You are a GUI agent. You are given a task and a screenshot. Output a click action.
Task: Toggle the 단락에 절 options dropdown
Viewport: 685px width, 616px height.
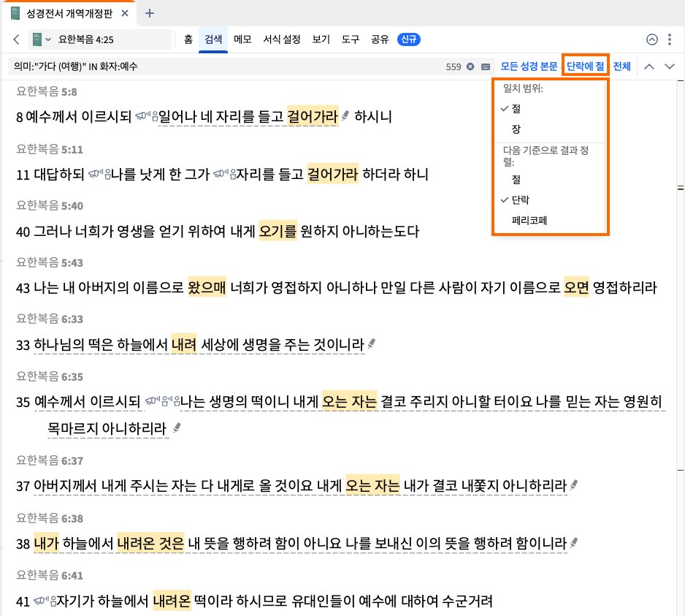(585, 66)
